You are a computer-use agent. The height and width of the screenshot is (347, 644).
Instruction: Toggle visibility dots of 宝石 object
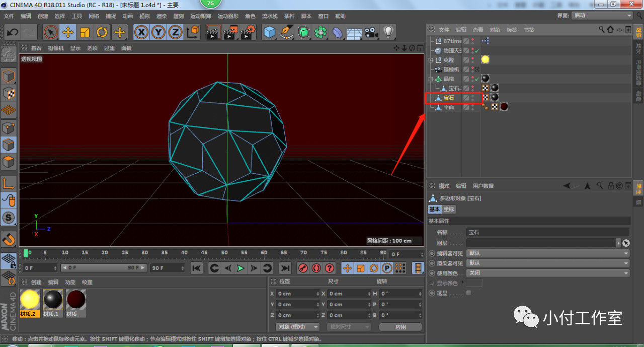point(472,98)
